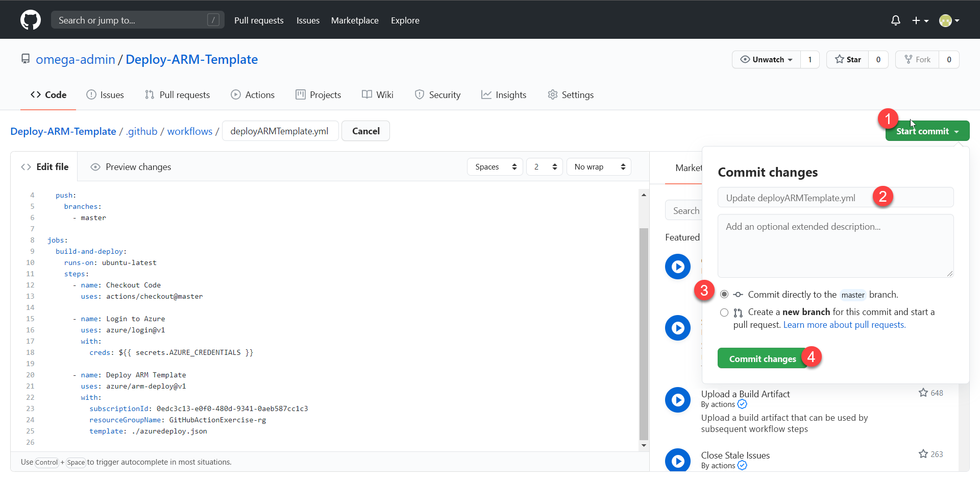Open Deploy-ARM-Template breadcrumb link

click(x=63, y=131)
